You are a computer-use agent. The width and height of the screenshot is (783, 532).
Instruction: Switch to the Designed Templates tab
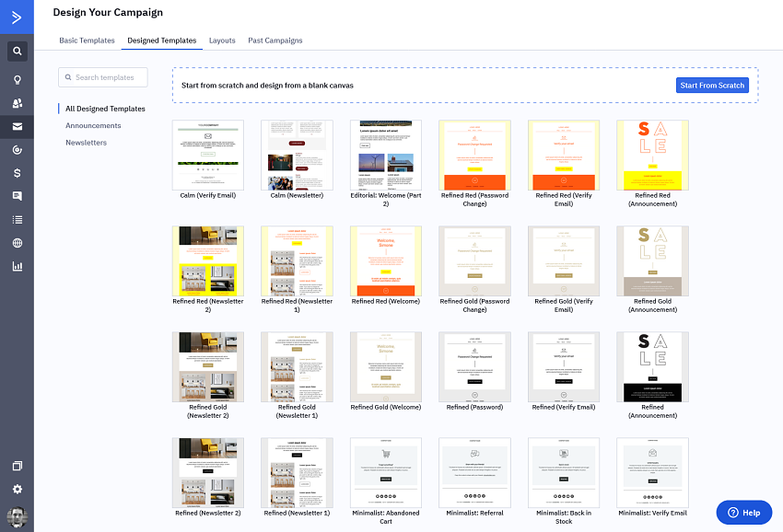pos(162,40)
